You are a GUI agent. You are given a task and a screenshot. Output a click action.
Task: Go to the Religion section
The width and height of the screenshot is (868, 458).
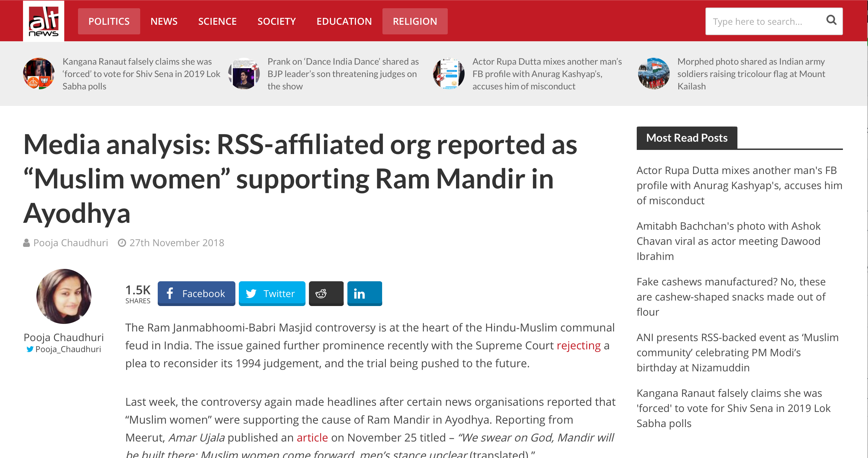pyautogui.click(x=415, y=21)
